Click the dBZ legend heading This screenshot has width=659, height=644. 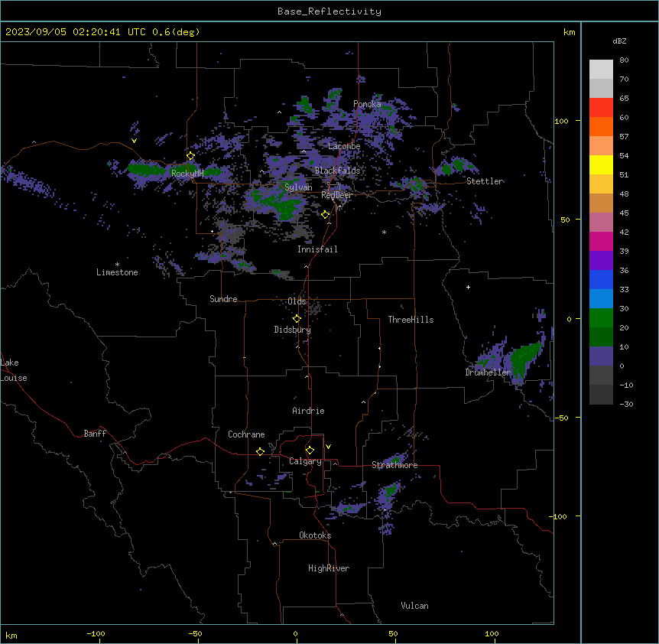click(619, 41)
